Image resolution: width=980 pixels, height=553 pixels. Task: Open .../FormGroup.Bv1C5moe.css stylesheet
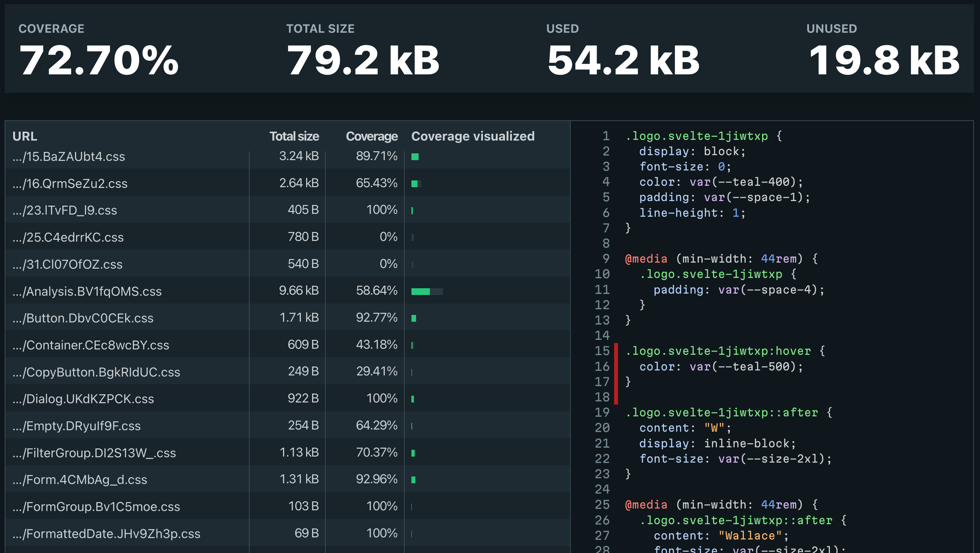tap(96, 506)
